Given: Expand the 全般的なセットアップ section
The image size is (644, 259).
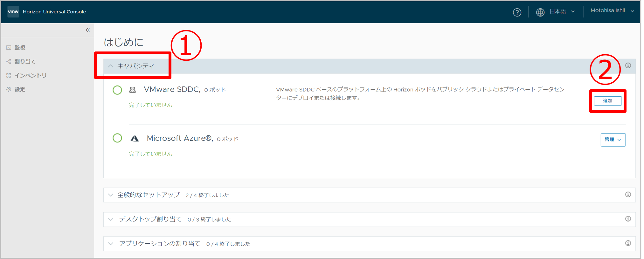Looking at the screenshot, I should point(111,195).
